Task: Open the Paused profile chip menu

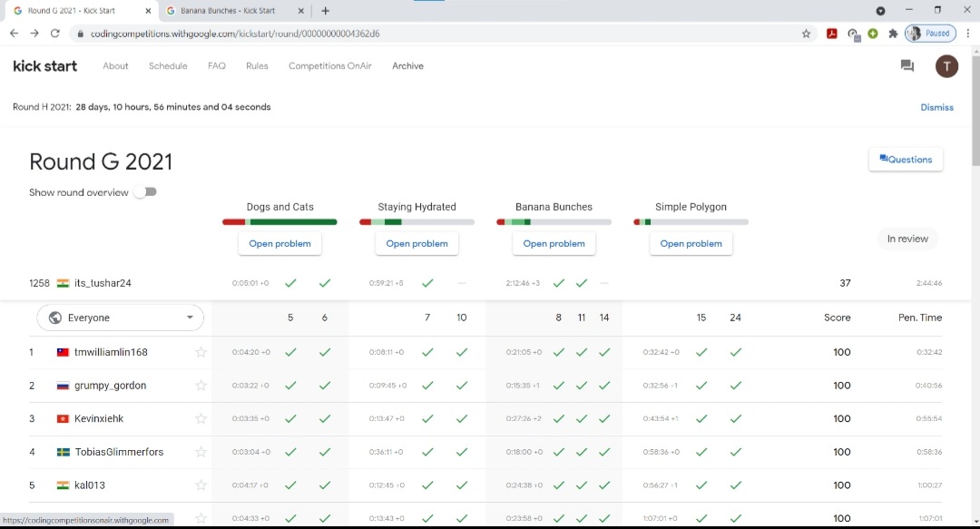Action: 930,33
